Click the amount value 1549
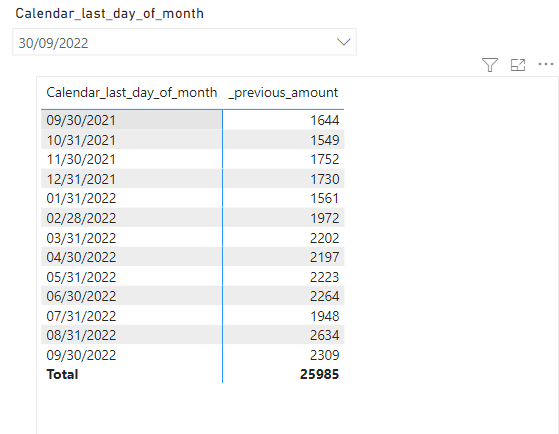The height and width of the screenshot is (434, 559). pos(324,140)
